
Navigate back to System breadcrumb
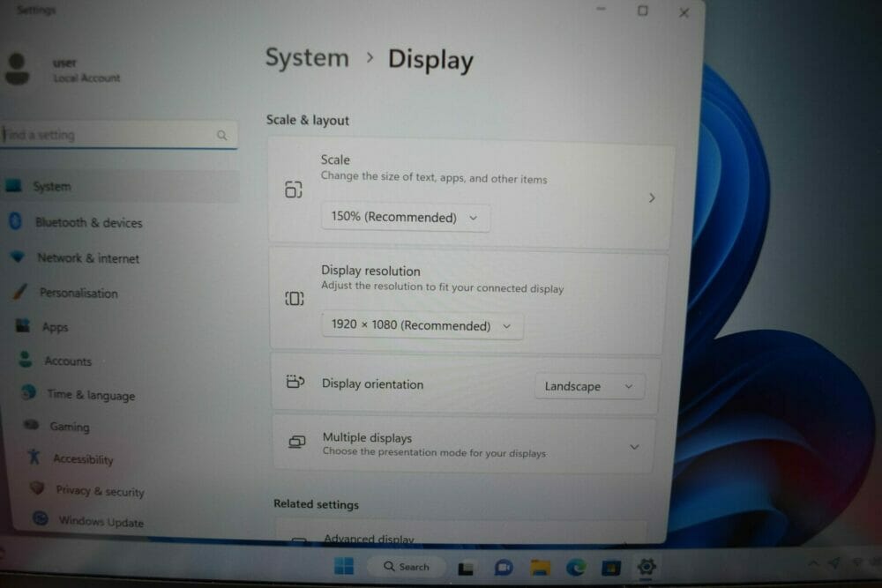point(307,58)
